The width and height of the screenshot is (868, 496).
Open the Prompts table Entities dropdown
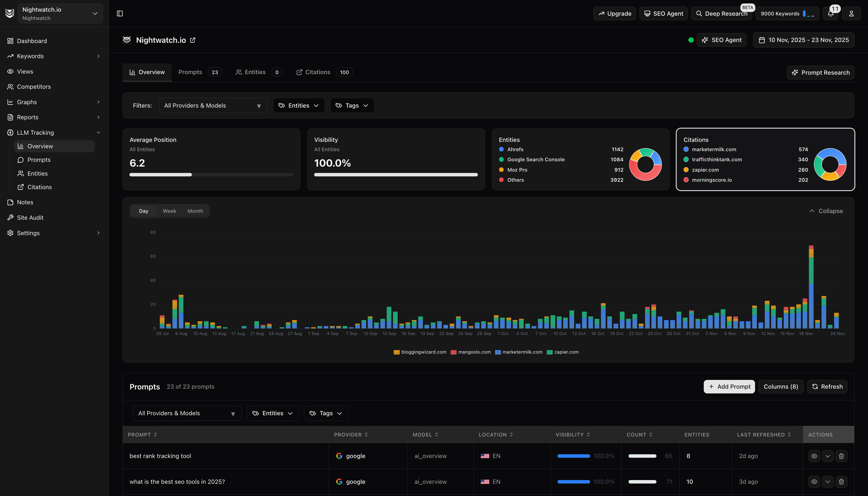[273, 413]
